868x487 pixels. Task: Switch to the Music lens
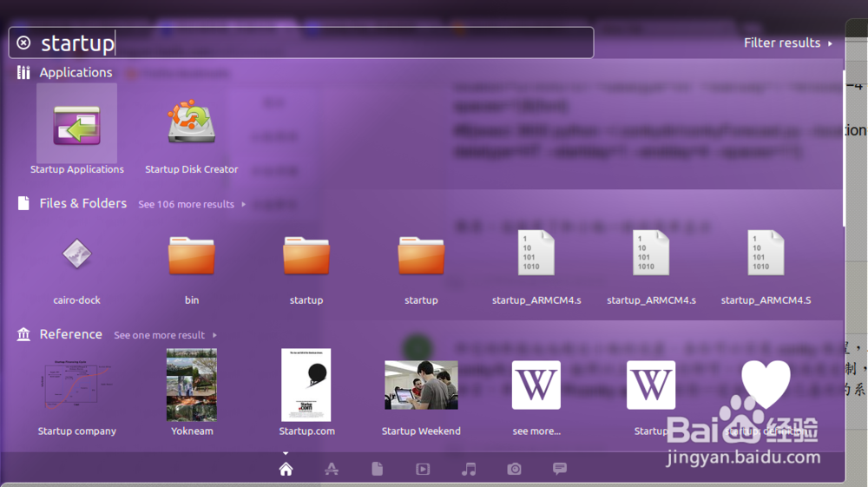469,470
